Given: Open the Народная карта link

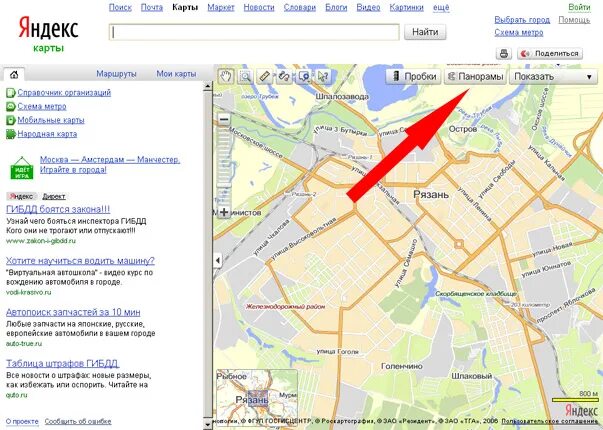Looking at the screenshot, I should (47, 134).
